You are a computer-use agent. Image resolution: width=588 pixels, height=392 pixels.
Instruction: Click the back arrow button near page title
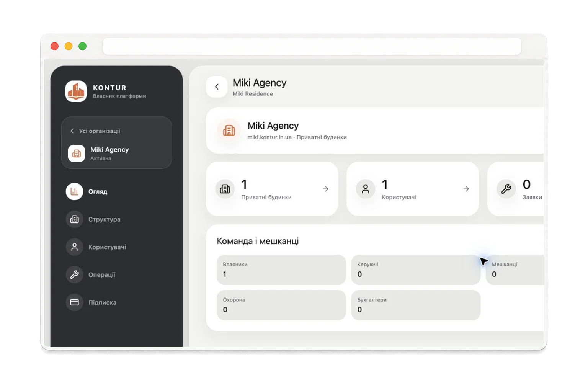217,87
